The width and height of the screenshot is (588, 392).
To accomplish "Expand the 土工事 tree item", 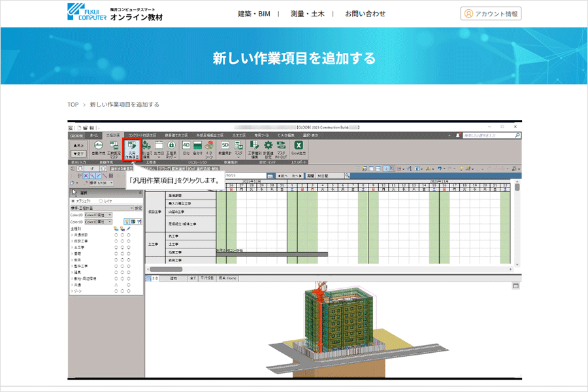I will click(x=74, y=248).
